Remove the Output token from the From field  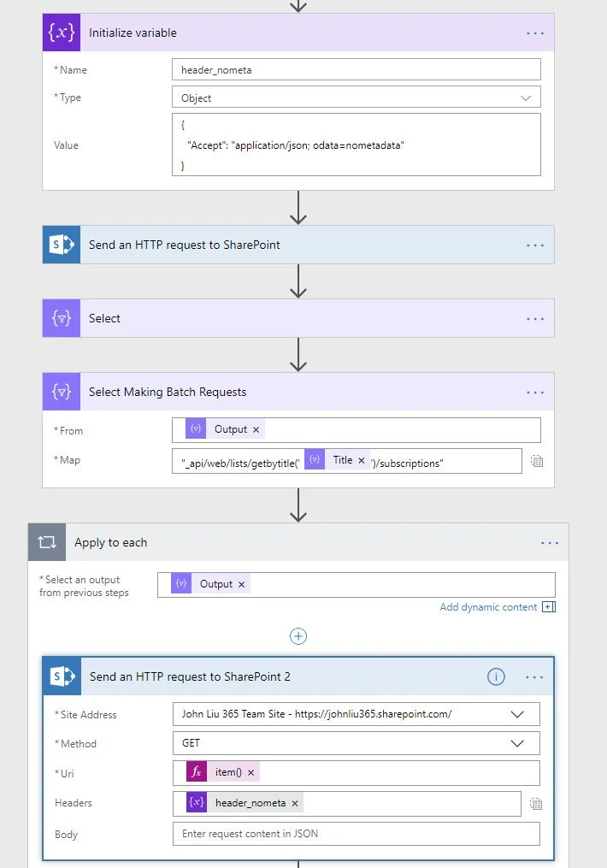(x=256, y=430)
